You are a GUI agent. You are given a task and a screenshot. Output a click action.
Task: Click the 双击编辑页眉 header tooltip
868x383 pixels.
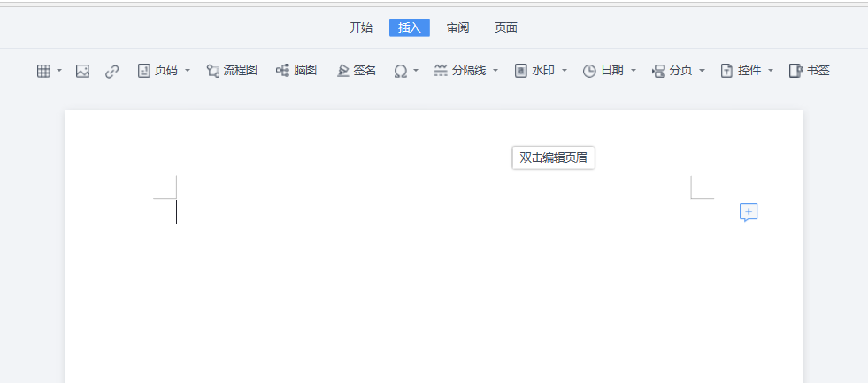tap(554, 157)
